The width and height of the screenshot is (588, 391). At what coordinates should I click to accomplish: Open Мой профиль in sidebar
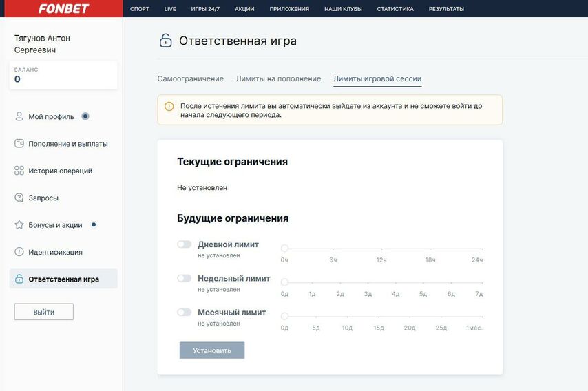63,116
